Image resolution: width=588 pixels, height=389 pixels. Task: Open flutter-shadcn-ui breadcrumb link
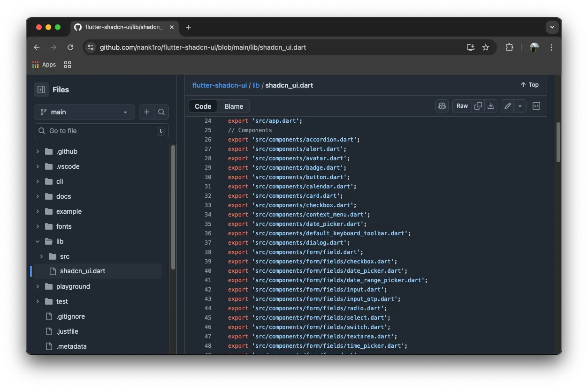click(220, 85)
